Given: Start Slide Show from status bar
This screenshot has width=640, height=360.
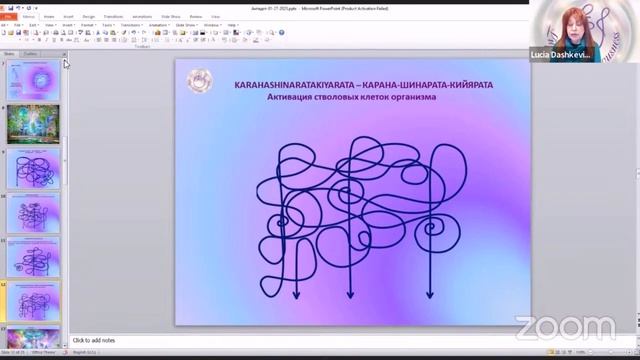Looking at the screenshot, I should tap(570, 352).
